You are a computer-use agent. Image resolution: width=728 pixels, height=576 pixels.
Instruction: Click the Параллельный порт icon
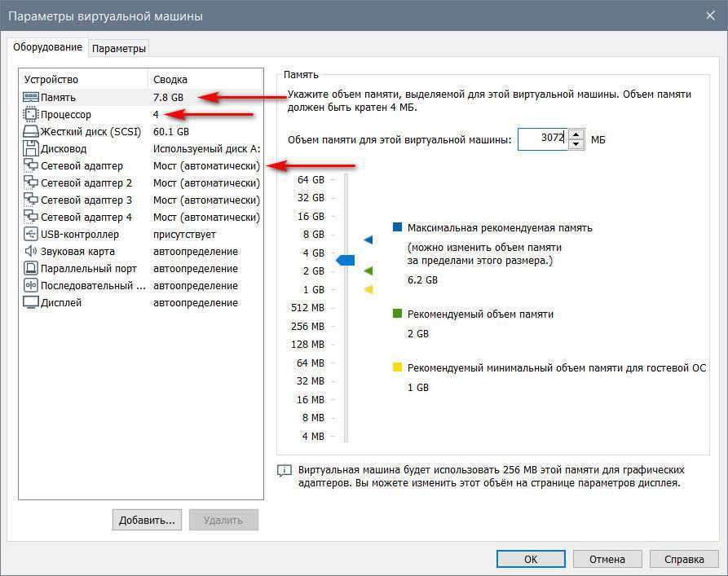(30, 269)
